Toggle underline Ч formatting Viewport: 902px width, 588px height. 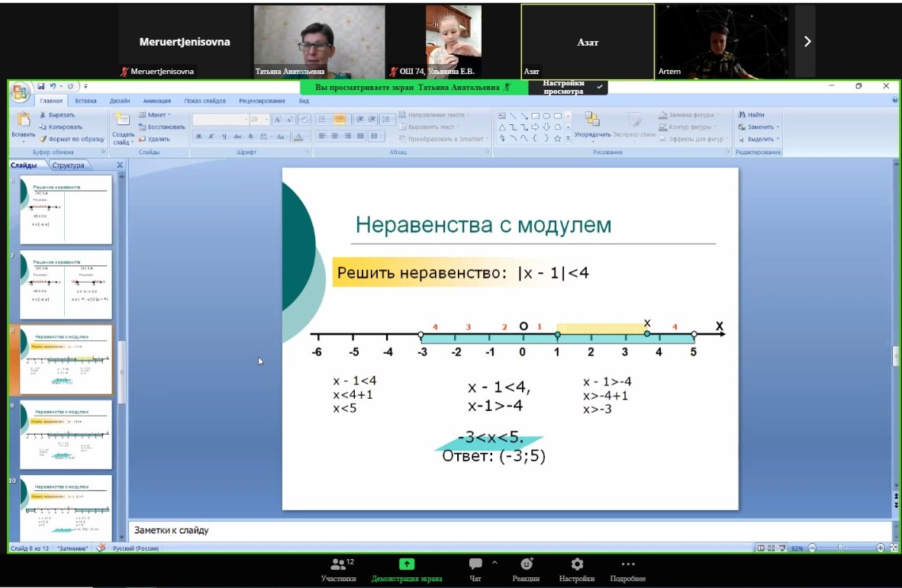point(224,137)
